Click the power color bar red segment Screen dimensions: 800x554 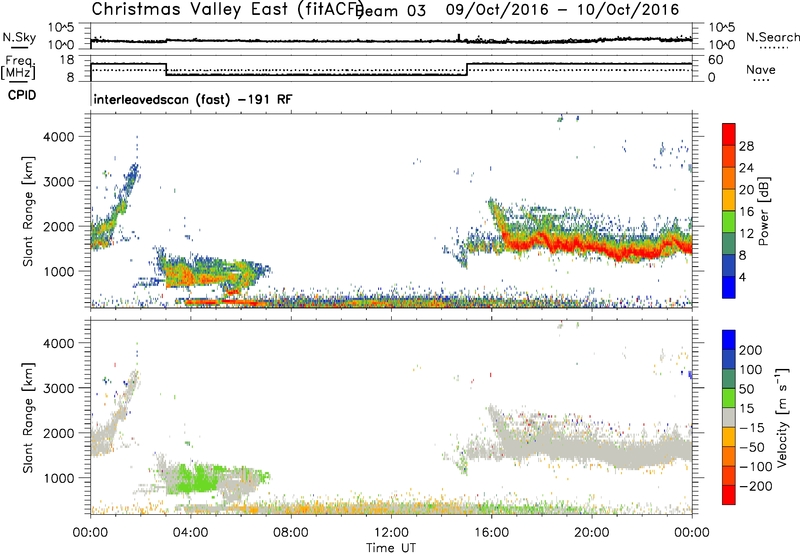tap(729, 135)
